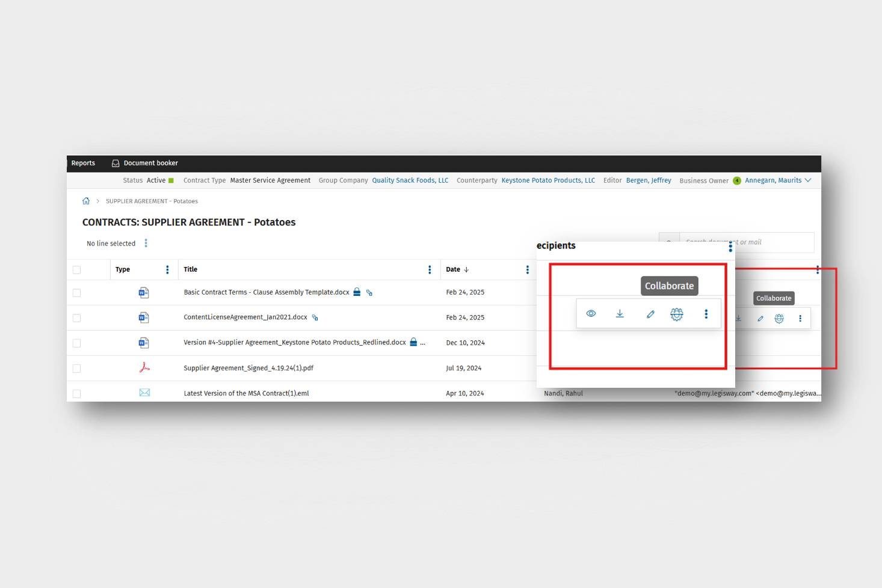Check the box for Basic Contract Terms row
Viewport: 882px width, 588px height.
pyautogui.click(x=76, y=293)
